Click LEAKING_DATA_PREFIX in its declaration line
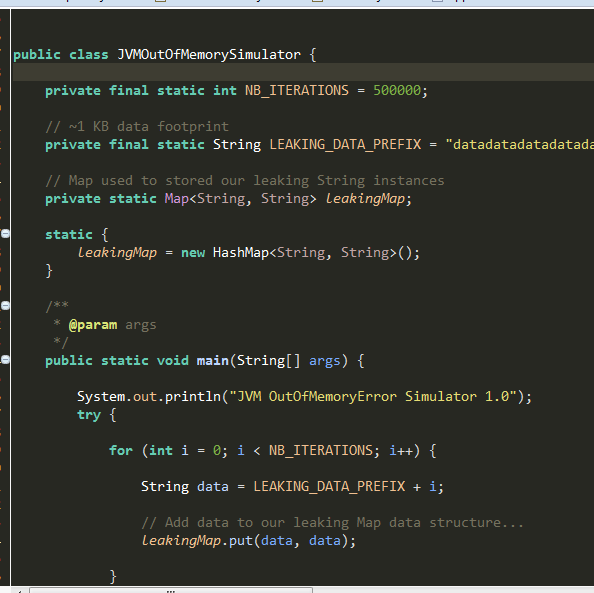This screenshot has height=593, width=594. [x=345, y=145]
